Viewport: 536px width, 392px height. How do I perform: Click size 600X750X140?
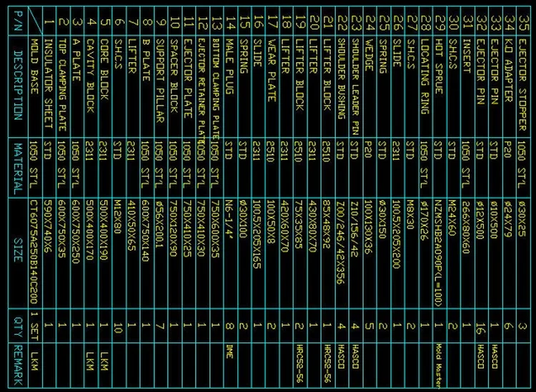(147, 231)
